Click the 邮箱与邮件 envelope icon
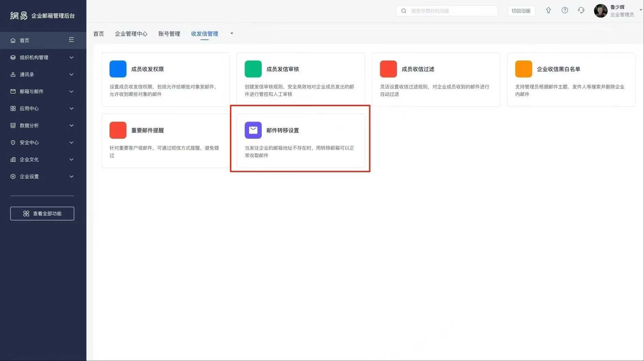Viewport: 644px width, 361px height. pyautogui.click(x=13, y=91)
